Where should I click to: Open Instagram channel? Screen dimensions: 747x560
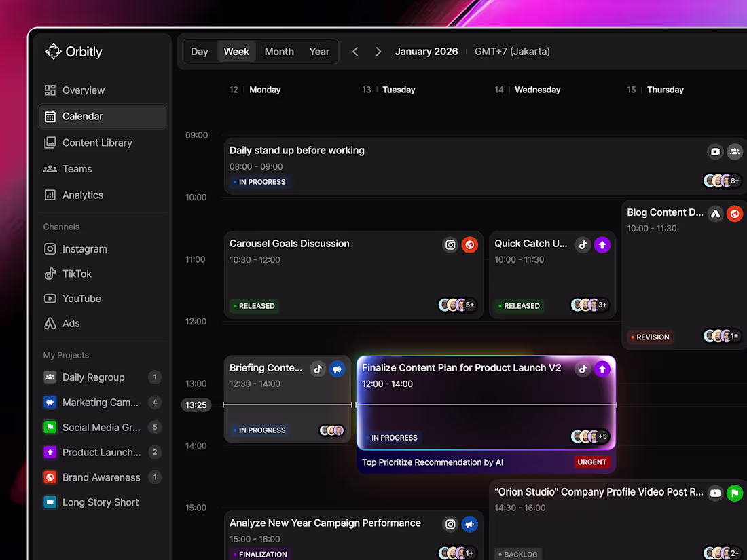[103, 248]
